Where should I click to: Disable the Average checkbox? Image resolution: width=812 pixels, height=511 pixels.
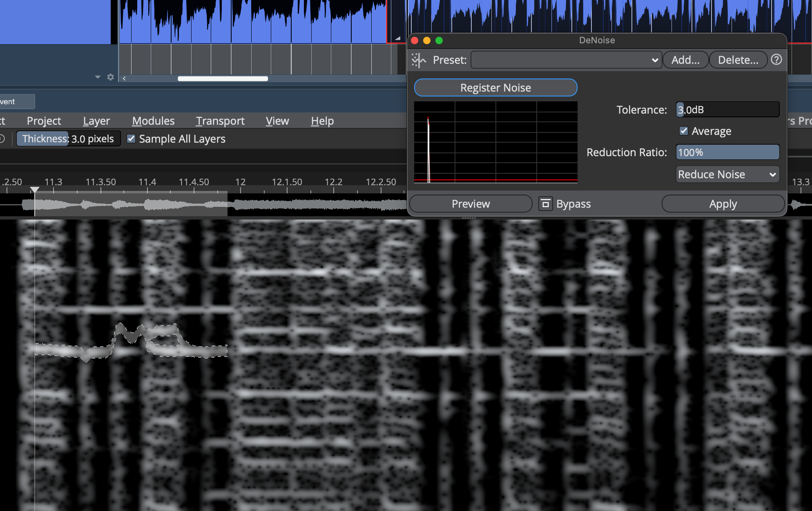684,131
